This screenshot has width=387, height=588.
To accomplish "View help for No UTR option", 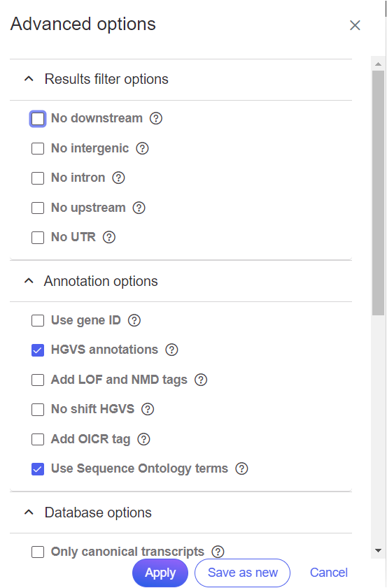I will (x=109, y=238).
